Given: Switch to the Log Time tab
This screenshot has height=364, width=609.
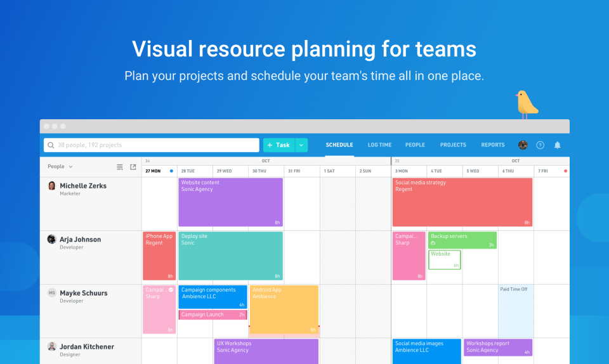Looking at the screenshot, I should [379, 145].
